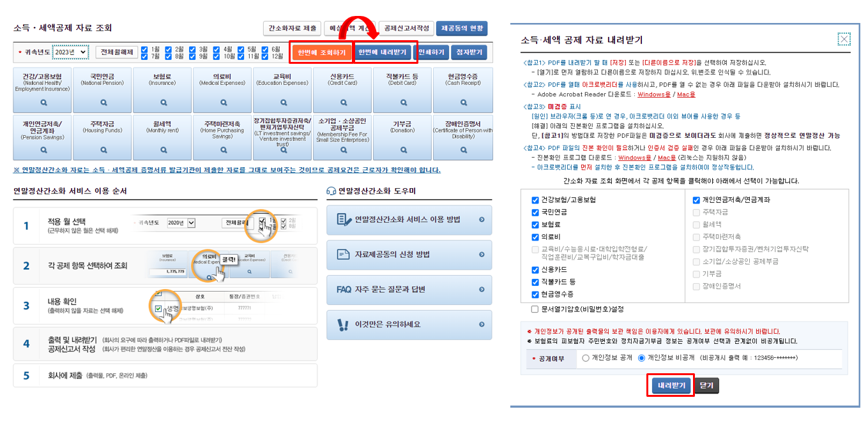
Task: Search 건강/고용보험 insurance data
Action: [42, 102]
